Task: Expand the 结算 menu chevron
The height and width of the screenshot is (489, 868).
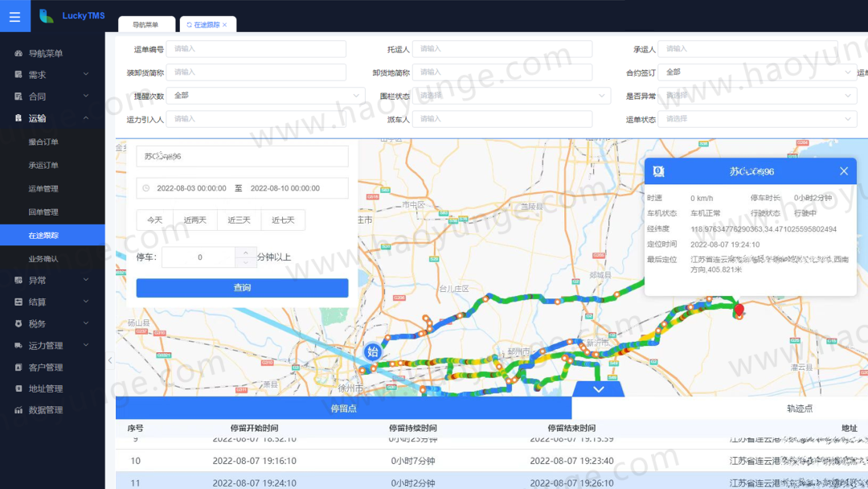Action: [86, 302]
